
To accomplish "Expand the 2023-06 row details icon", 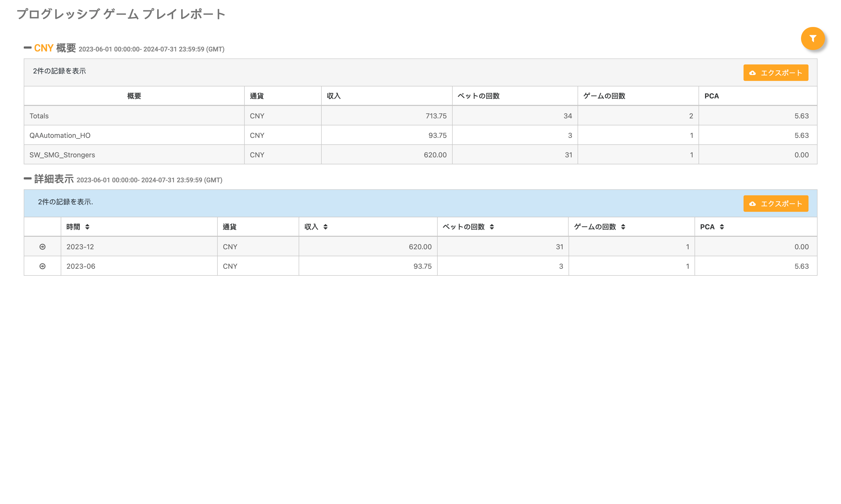I will click(42, 266).
